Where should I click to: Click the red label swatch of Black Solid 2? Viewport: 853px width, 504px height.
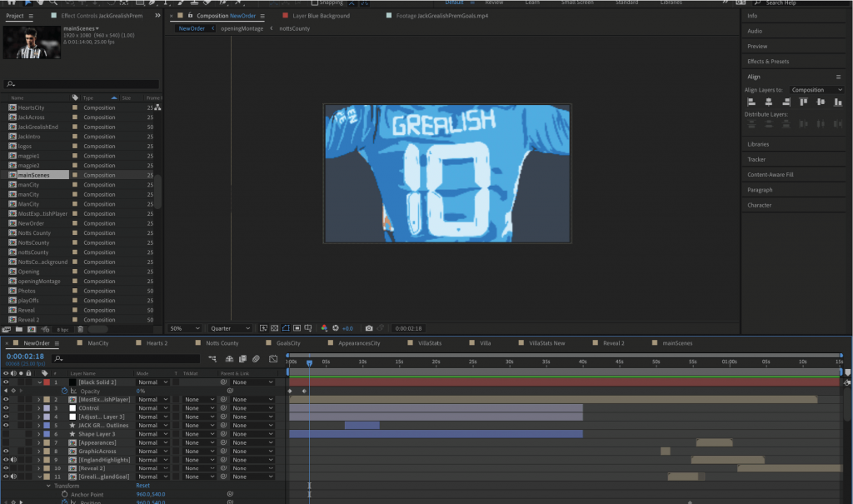click(x=47, y=382)
